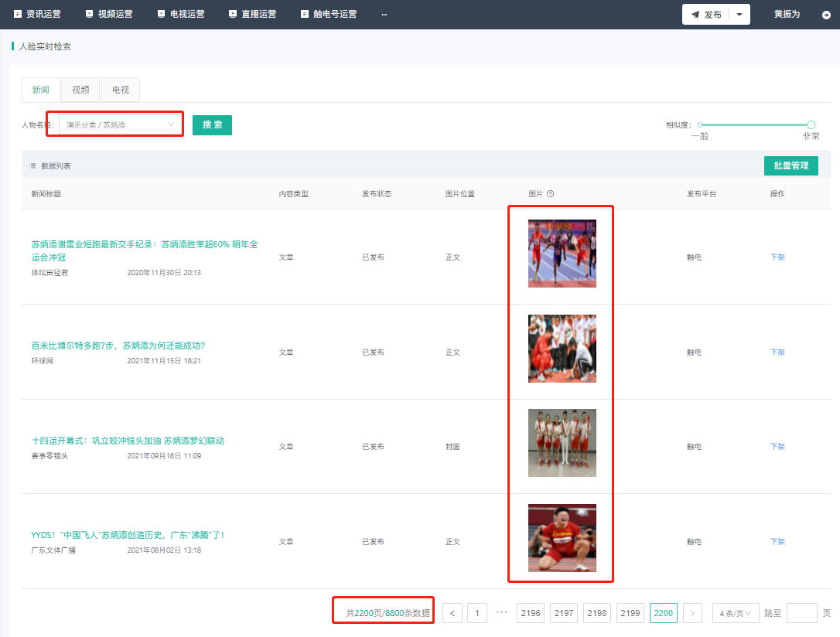Click the circular arrow icon beside username 黄振为
The image size is (840, 637).
pyautogui.click(x=827, y=15)
